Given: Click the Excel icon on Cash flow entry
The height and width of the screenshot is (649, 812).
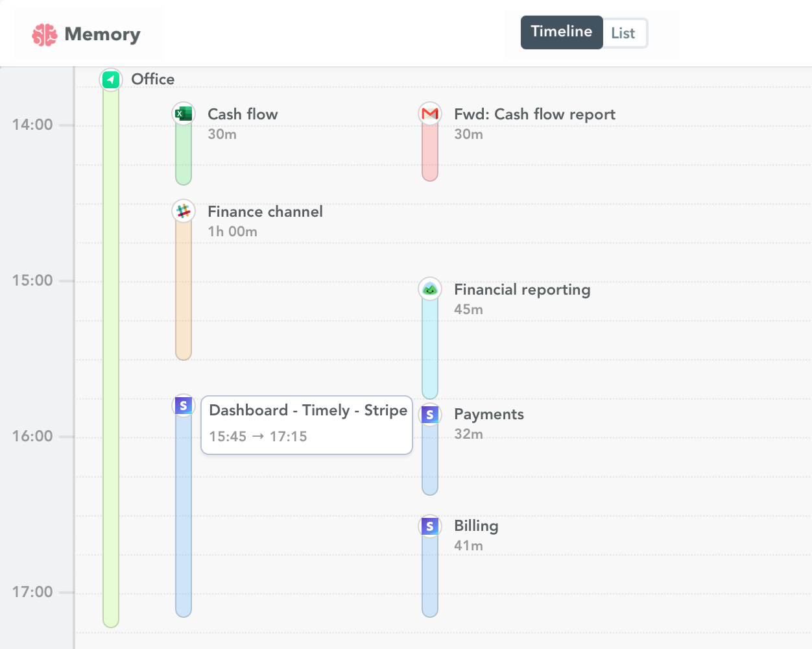Looking at the screenshot, I should (x=184, y=112).
